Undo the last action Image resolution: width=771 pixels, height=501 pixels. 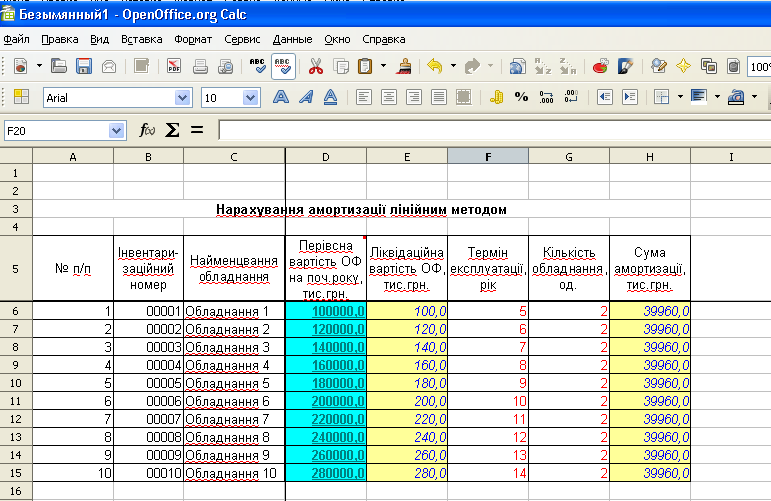tap(435, 66)
